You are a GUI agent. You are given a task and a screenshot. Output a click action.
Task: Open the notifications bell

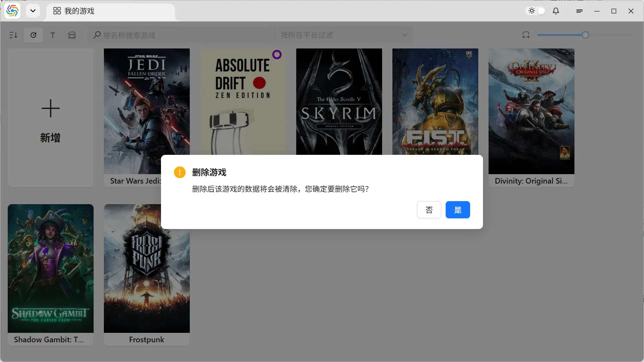tap(556, 11)
